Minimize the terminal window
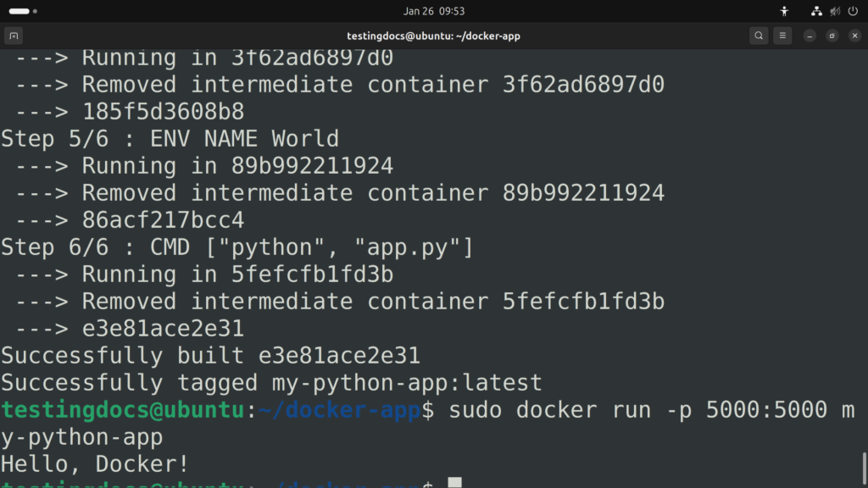The width and height of the screenshot is (868, 488). click(x=810, y=36)
